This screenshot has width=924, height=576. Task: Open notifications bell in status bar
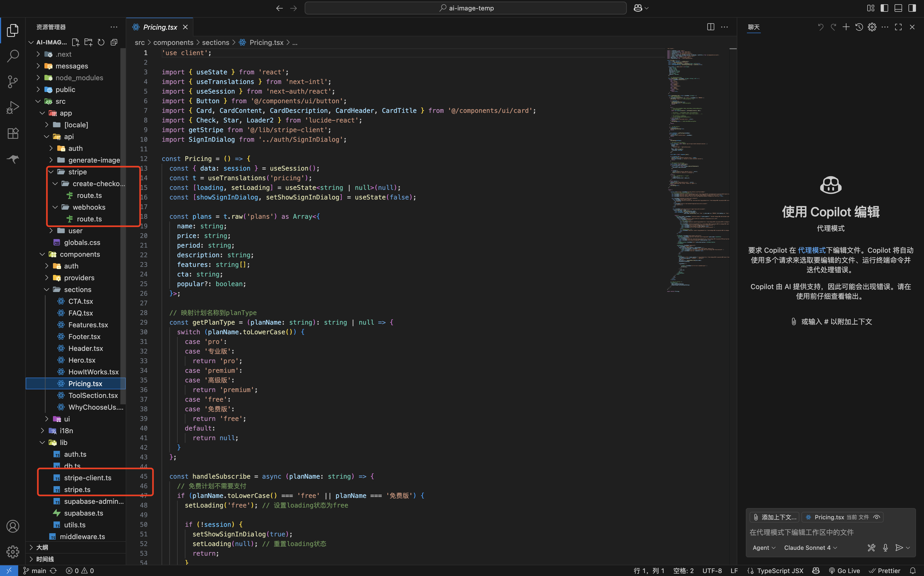coord(912,571)
